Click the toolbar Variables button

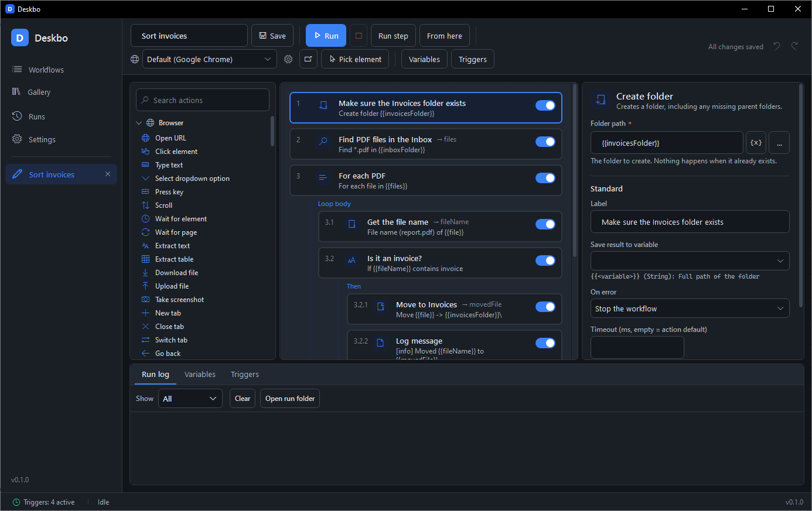424,59
